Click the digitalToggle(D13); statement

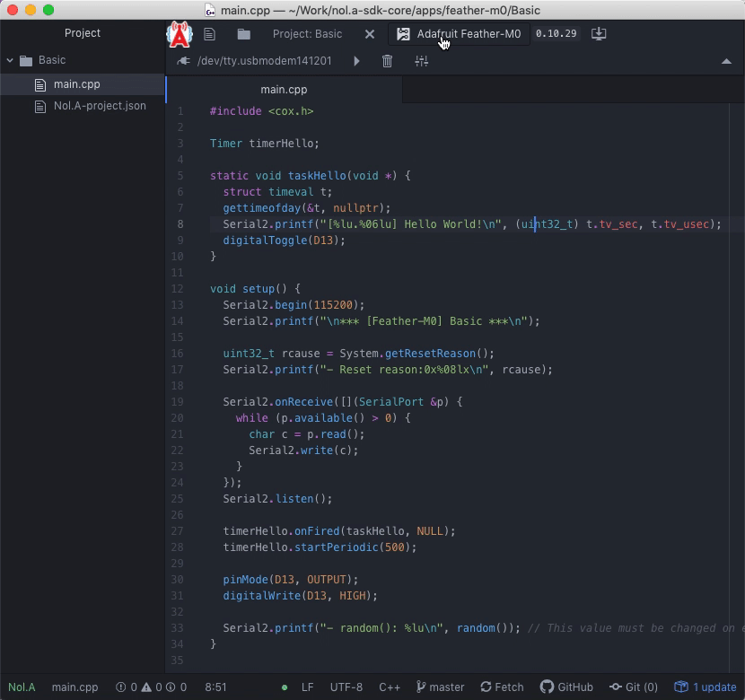click(285, 241)
